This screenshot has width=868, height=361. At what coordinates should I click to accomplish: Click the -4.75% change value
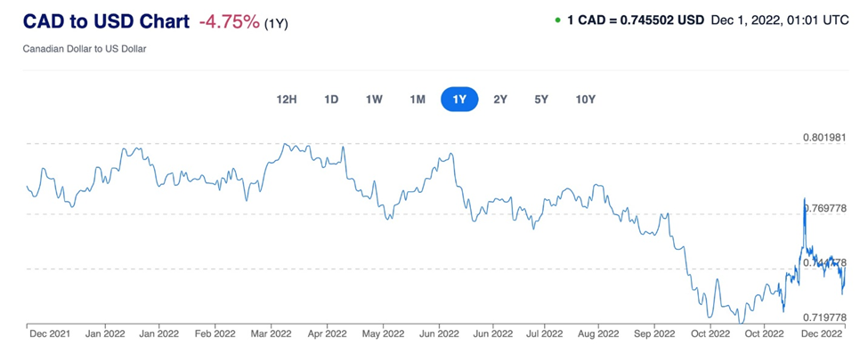(229, 21)
